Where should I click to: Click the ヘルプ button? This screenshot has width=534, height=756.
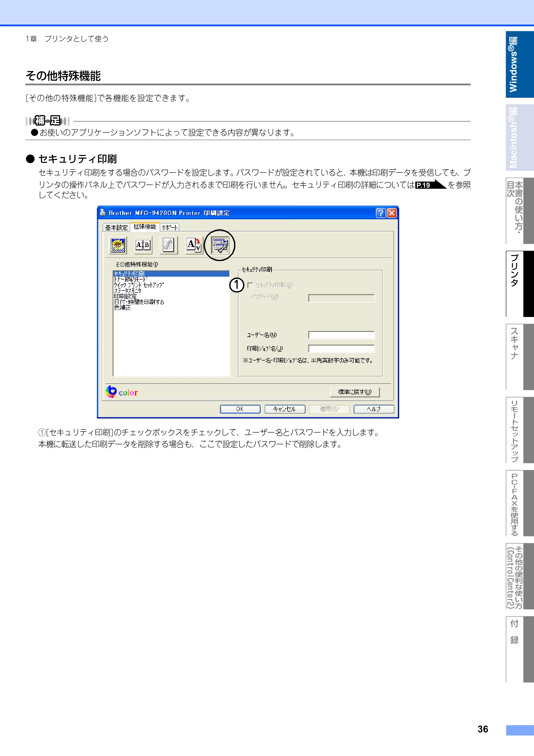pyautogui.click(x=374, y=409)
